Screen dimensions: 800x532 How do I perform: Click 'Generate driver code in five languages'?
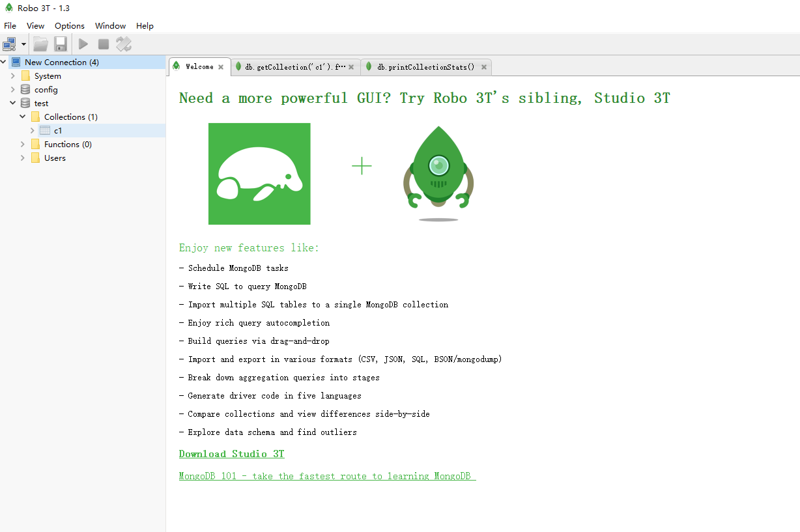coord(270,396)
